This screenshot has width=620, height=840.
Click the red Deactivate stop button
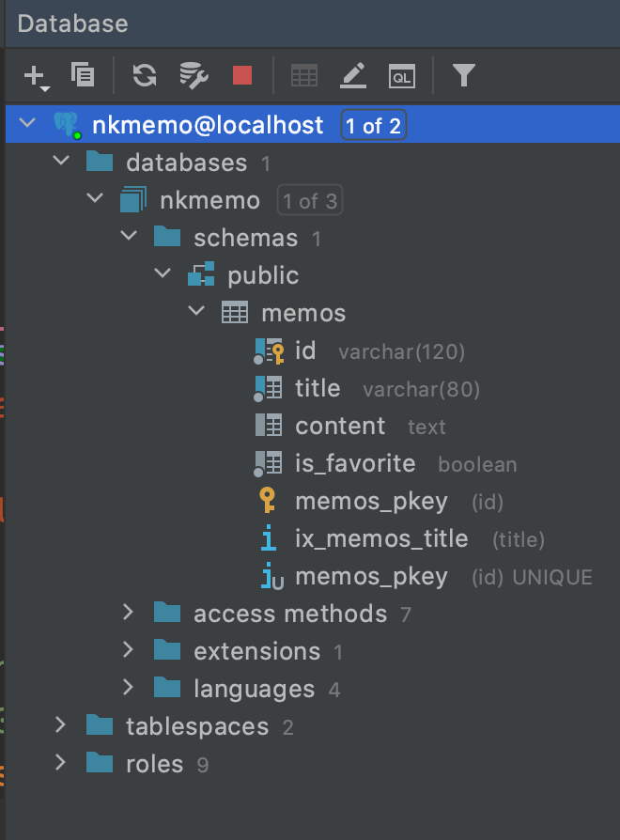pos(242,75)
